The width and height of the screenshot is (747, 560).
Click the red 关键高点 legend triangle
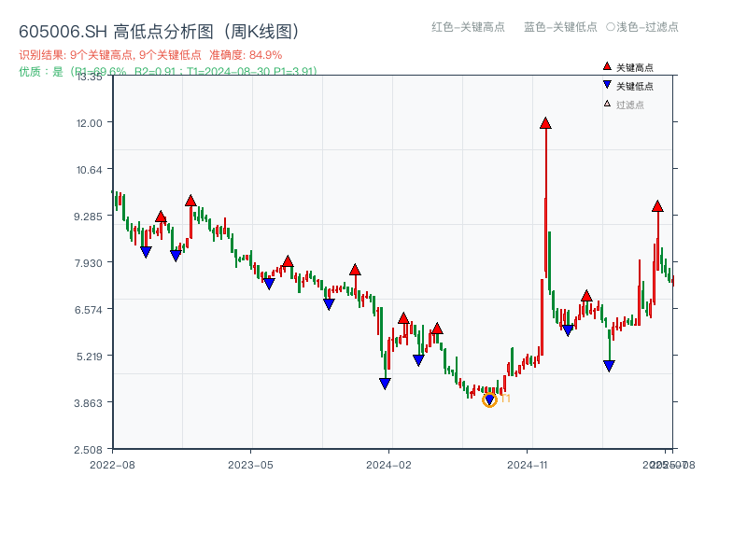(607, 67)
